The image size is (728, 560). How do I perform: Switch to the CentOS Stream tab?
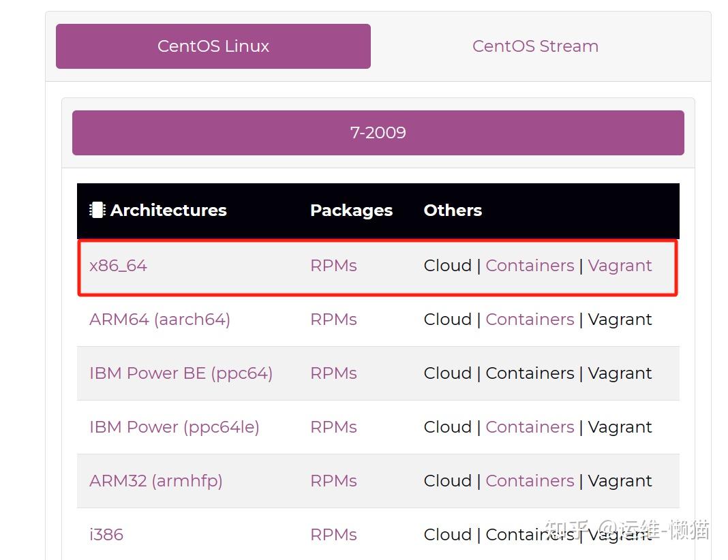click(535, 46)
